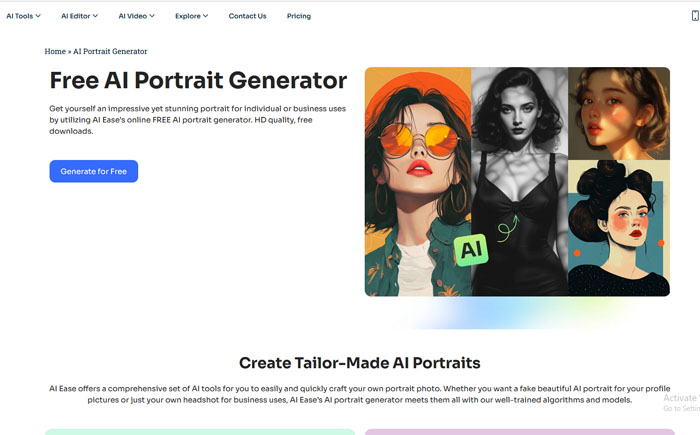Viewport: 700px width, 435px height.
Task: Click the green AI badge on portrait collage
Action: pos(471,250)
